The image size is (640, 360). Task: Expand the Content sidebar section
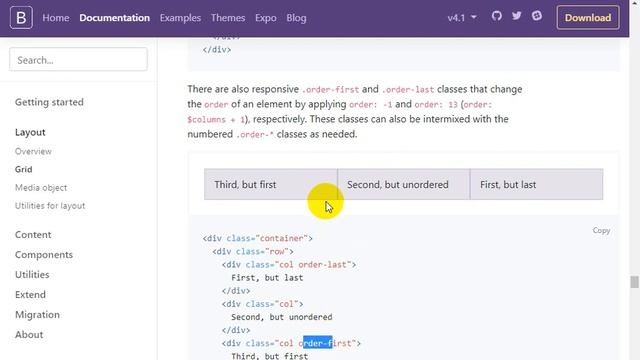[x=33, y=235]
